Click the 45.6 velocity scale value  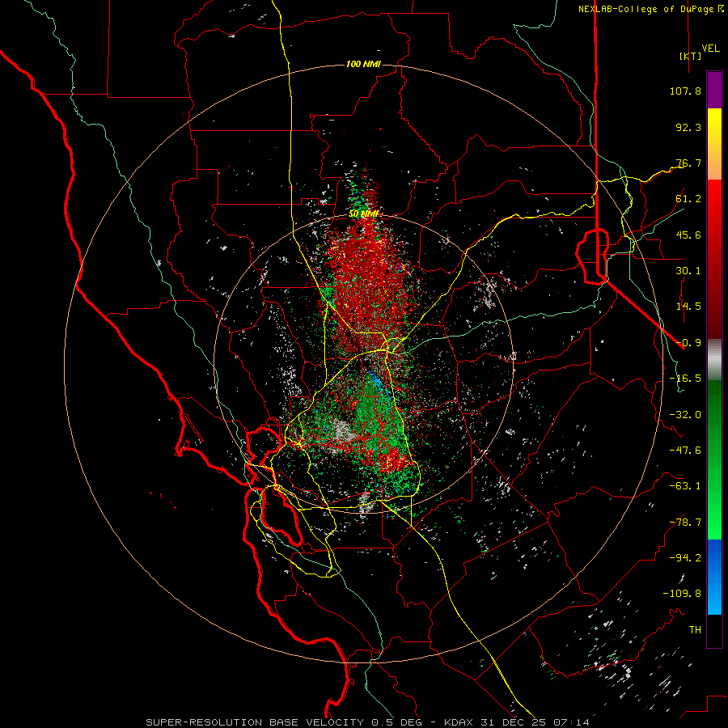[688, 235]
